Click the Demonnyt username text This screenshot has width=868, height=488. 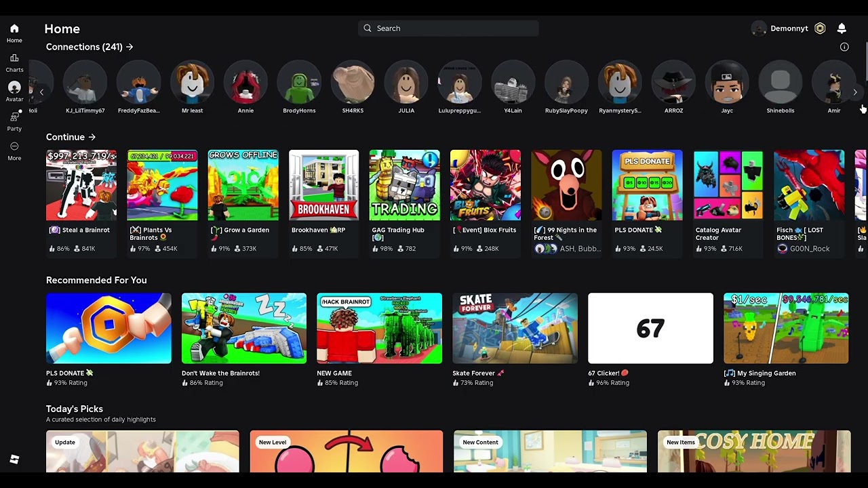point(789,28)
